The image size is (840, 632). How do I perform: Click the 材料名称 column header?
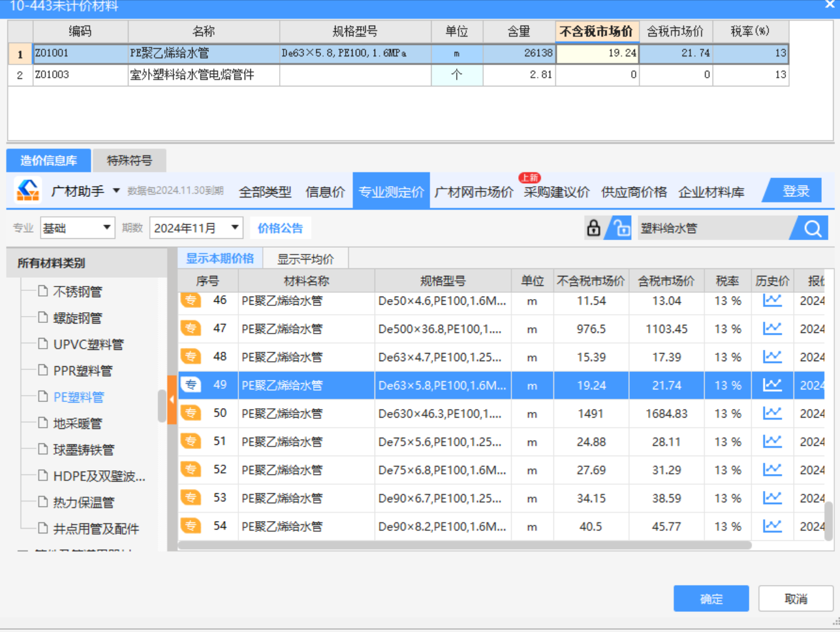coord(306,281)
